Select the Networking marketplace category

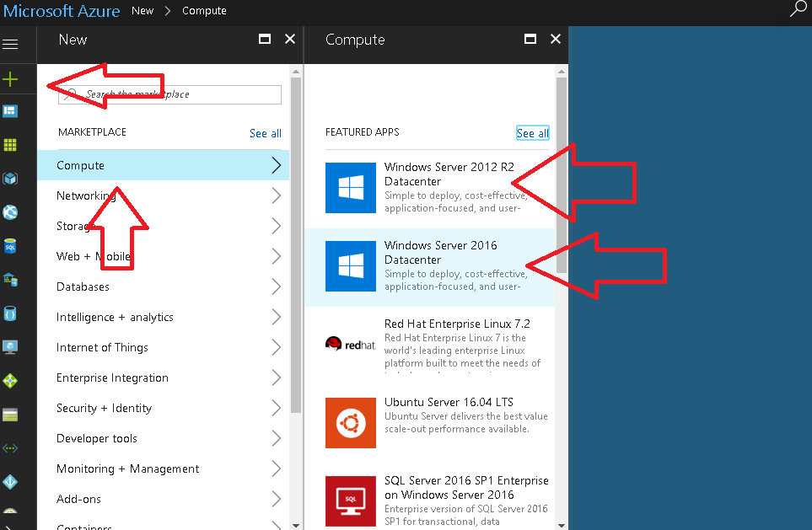coord(163,195)
